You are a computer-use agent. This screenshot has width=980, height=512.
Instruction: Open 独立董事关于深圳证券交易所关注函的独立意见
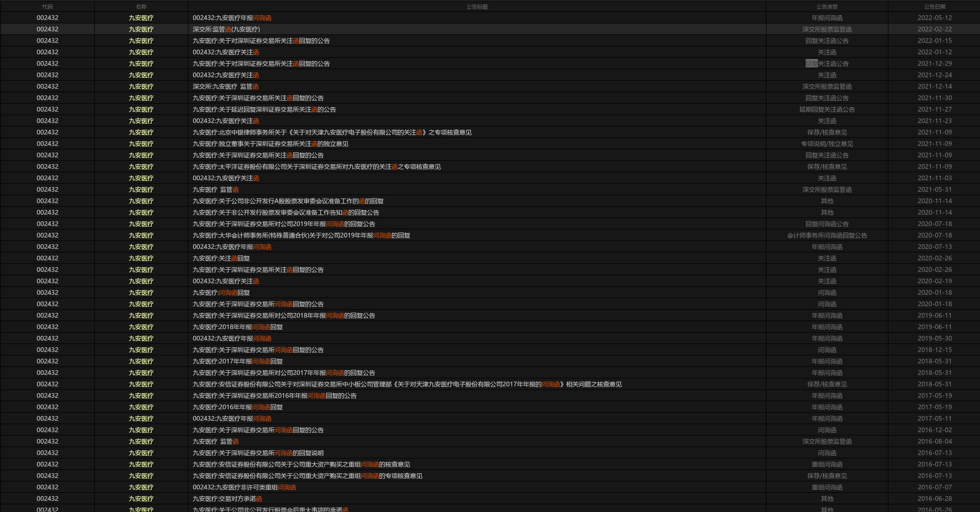pos(270,144)
